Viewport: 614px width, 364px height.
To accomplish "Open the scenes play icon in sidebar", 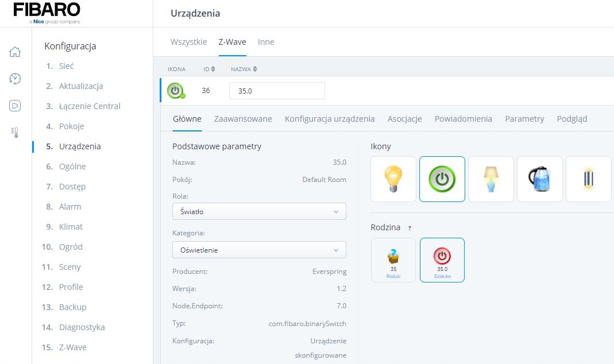I will 15,106.
